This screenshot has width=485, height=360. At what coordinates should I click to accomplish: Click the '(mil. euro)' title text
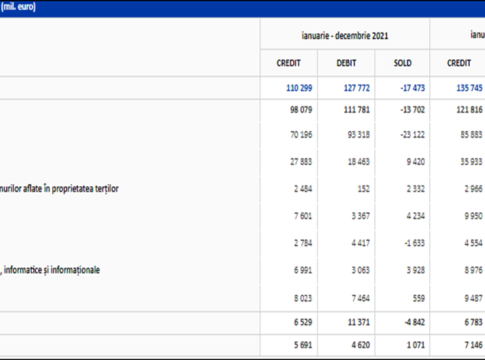18,6
